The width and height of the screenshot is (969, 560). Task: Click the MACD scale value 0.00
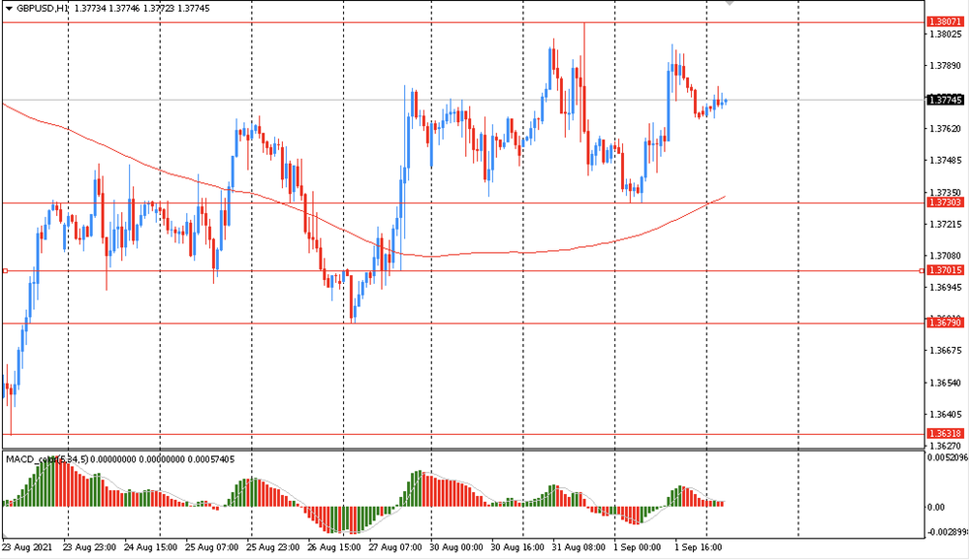(x=937, y=508)
